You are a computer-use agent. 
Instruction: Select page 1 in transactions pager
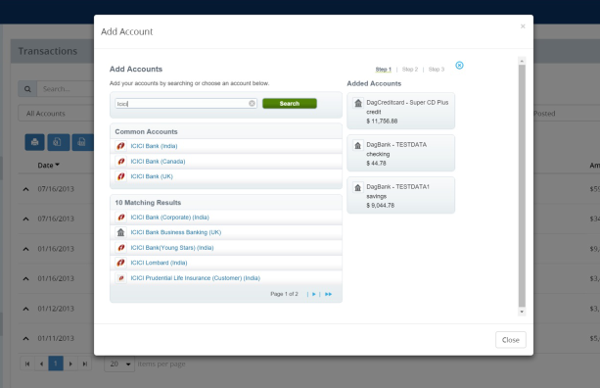pyautogui.click(x=56, y=364)
